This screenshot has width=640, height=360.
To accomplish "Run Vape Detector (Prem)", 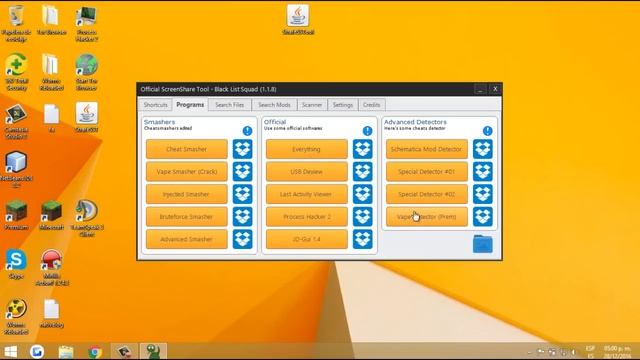I will point(427,216).
